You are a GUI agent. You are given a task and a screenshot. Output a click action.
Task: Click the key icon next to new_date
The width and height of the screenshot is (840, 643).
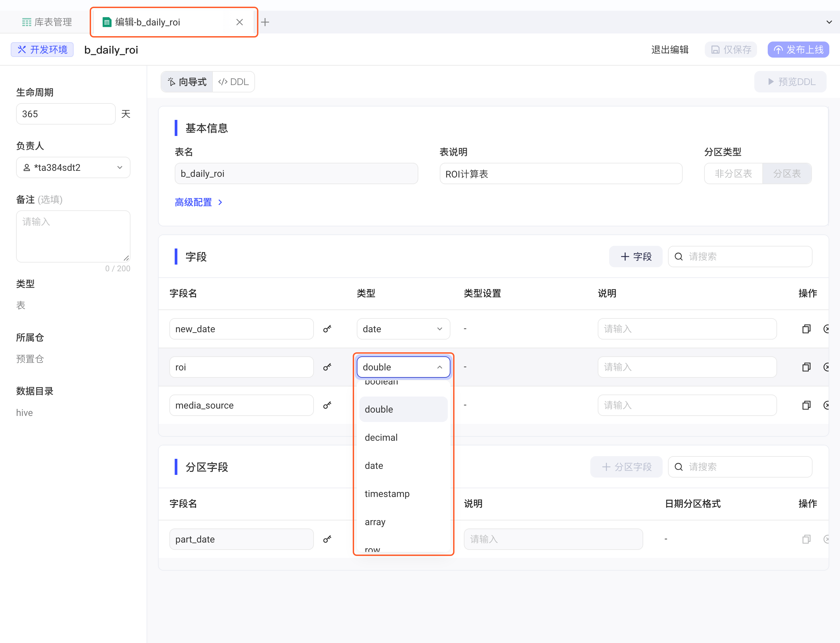click(x=327, y=329)
